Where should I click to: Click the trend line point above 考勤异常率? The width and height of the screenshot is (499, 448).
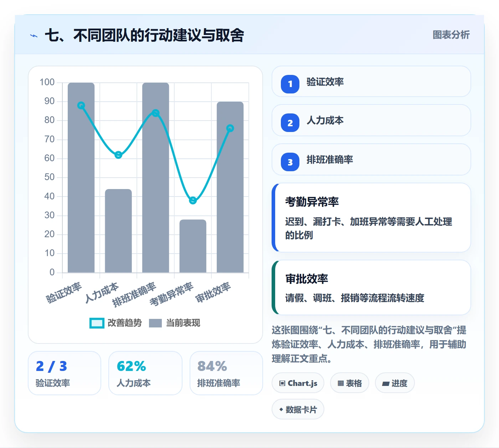pyautogui.click(x=193, y=200)
